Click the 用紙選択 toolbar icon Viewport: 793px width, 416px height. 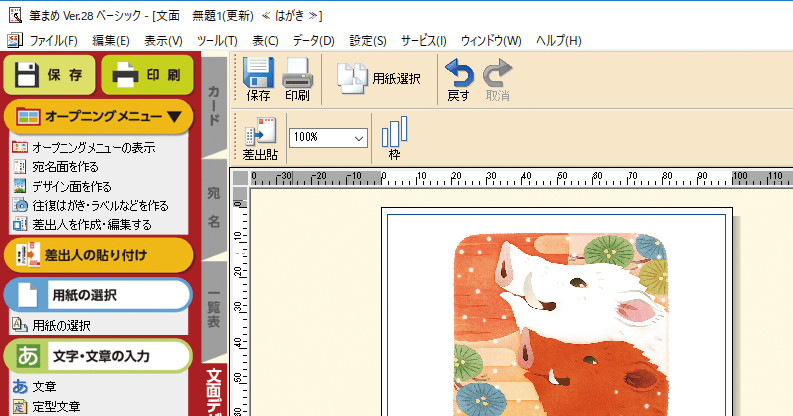pos(379,79)
